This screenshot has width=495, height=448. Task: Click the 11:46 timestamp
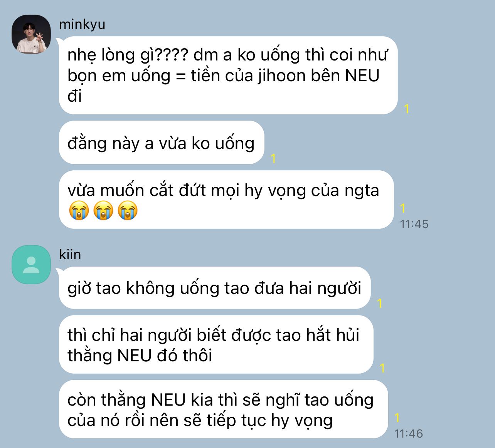[x=409, y=433]
